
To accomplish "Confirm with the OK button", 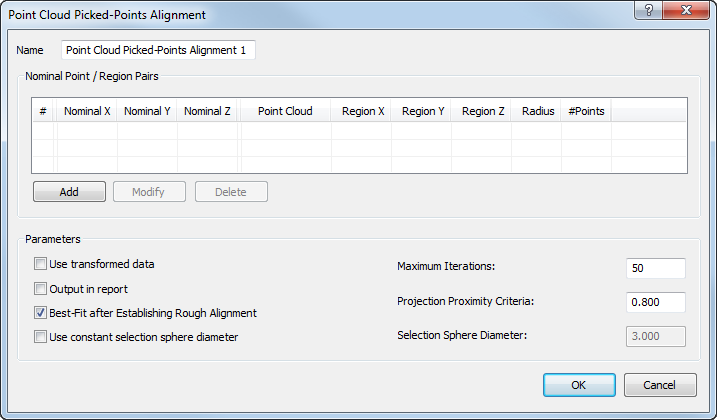I will [x=579, y=385].
